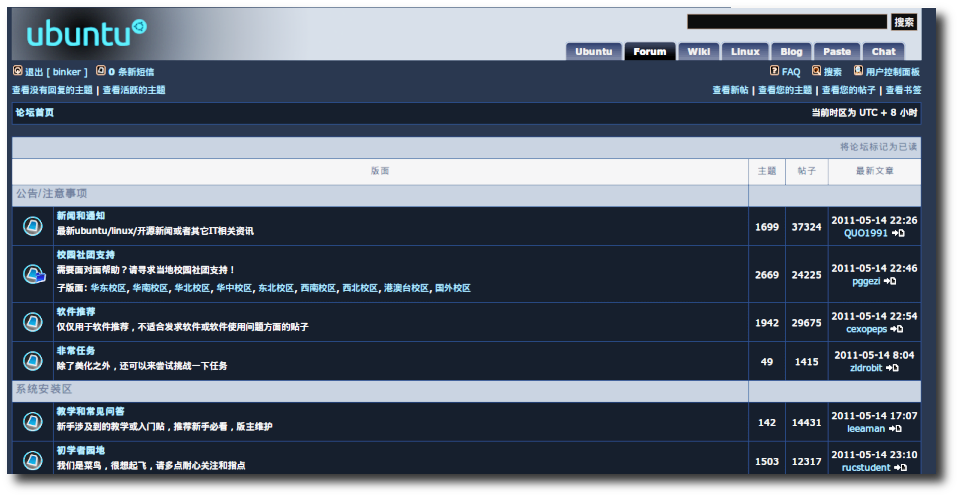This screenshot has height=497, width=959.
Task: Click forum status icon for 新闻和通知
Action: coord(33,226)
